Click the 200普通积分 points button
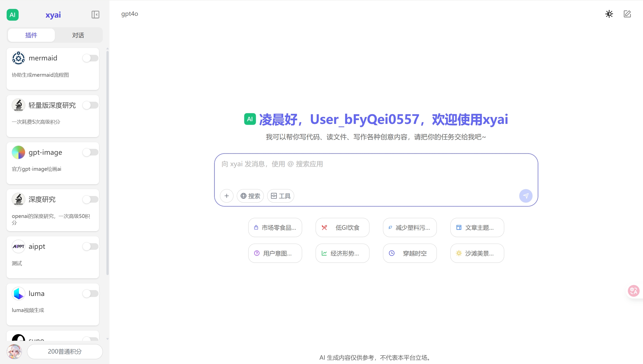Image resolution: width=643 pixels, height=364 pixels. pos(65,351)
